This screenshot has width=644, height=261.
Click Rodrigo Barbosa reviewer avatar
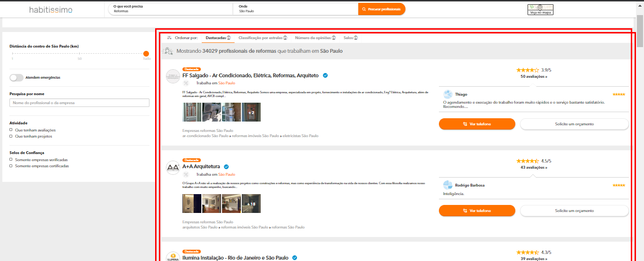(448, 185)
